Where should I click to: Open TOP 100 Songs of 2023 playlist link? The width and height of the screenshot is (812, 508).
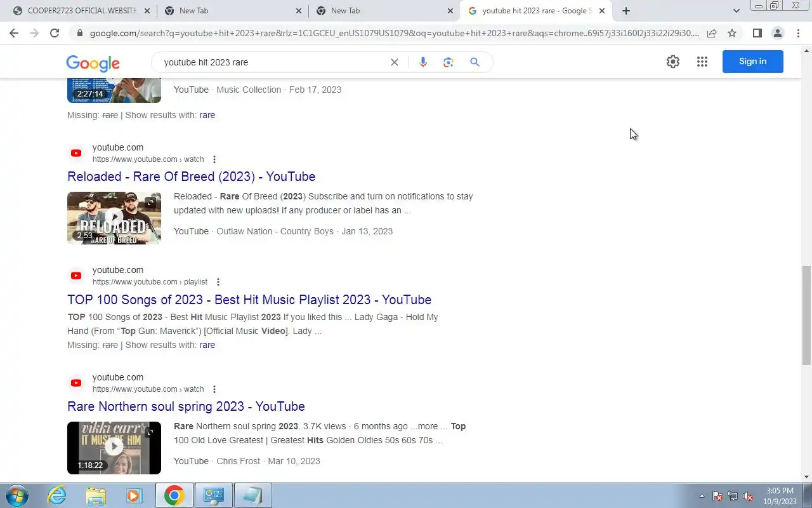(249, 300)
